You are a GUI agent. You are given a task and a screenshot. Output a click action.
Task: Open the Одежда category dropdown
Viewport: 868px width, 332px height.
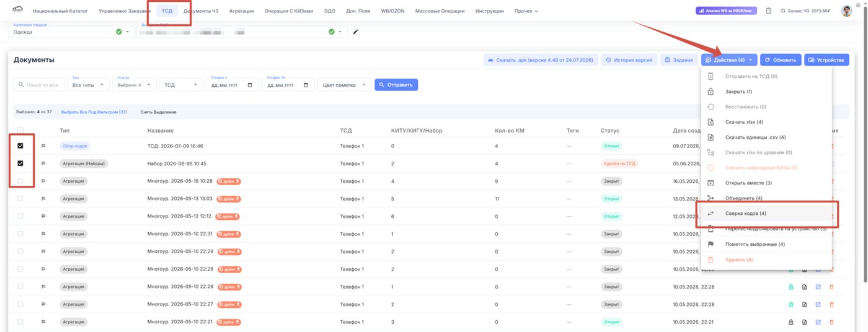click(x=73, y=32)
